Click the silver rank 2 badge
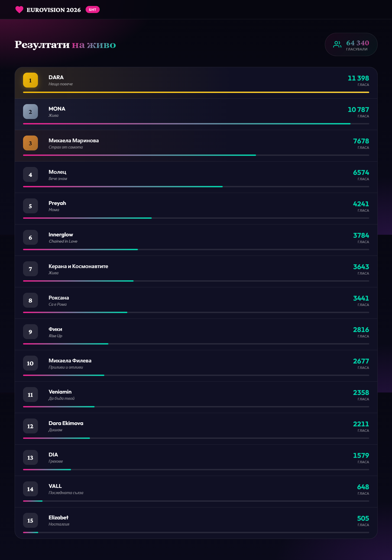Viewport: 392px width, 560px height. click(x=30, y=112)
